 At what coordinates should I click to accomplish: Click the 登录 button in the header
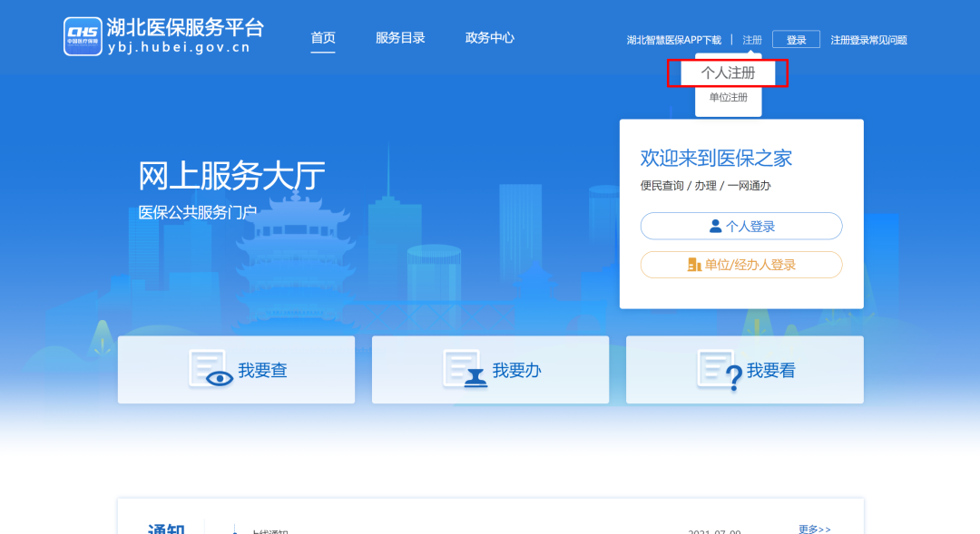797,40
